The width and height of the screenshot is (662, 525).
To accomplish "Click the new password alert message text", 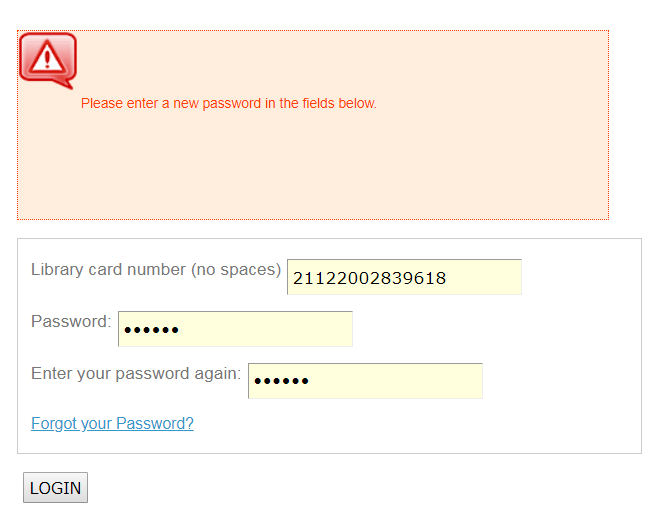I will point(228,103).
